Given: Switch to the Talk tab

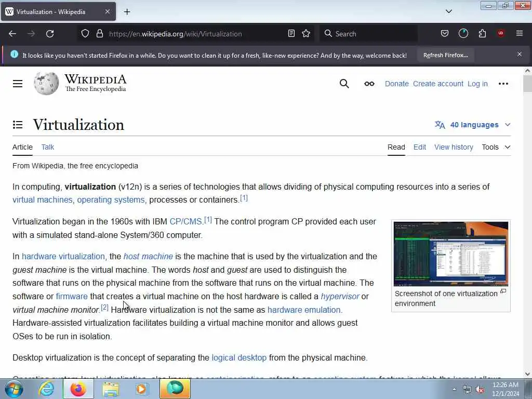Looking at the screenshot, I should tap(47, 147).
